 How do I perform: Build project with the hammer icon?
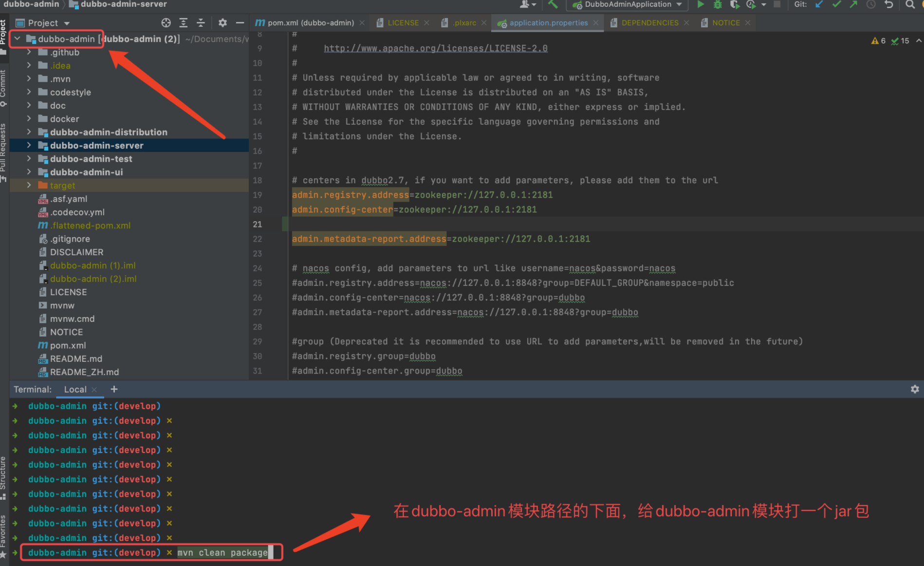[553, 4]
